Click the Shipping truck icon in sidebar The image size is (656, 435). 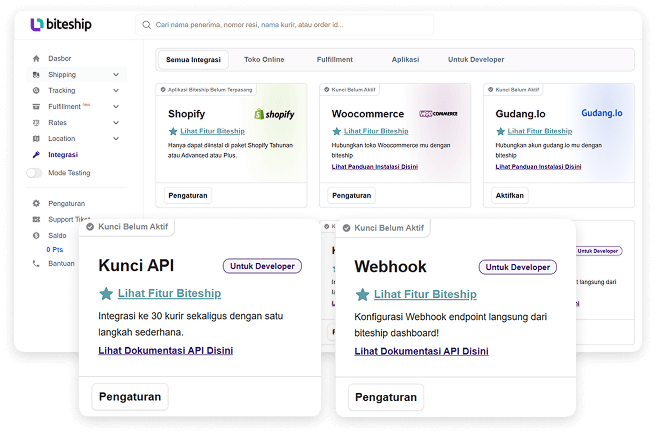36,75
